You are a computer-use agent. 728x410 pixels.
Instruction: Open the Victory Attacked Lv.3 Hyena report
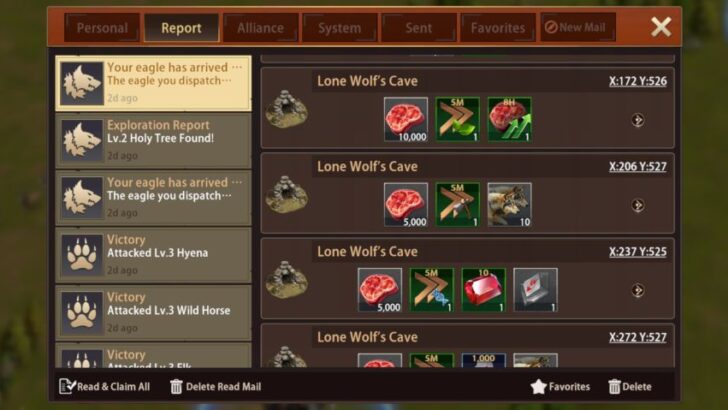[153, 255]
